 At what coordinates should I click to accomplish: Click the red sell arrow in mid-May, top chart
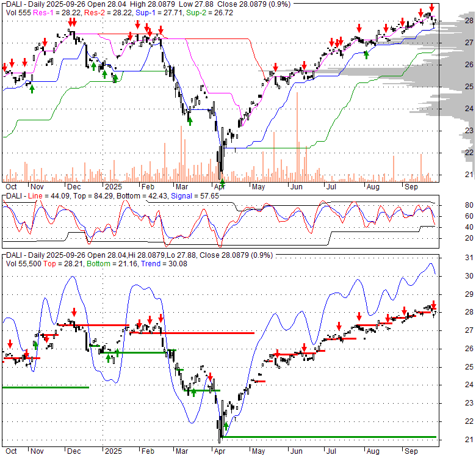pyautogui.click(x=275, y=67)
